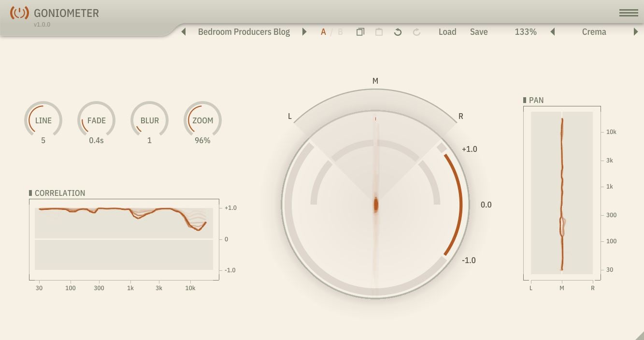Click the redo icon
Image resolution: width=644 pixels, height=340 pixels.
point(416,32)
